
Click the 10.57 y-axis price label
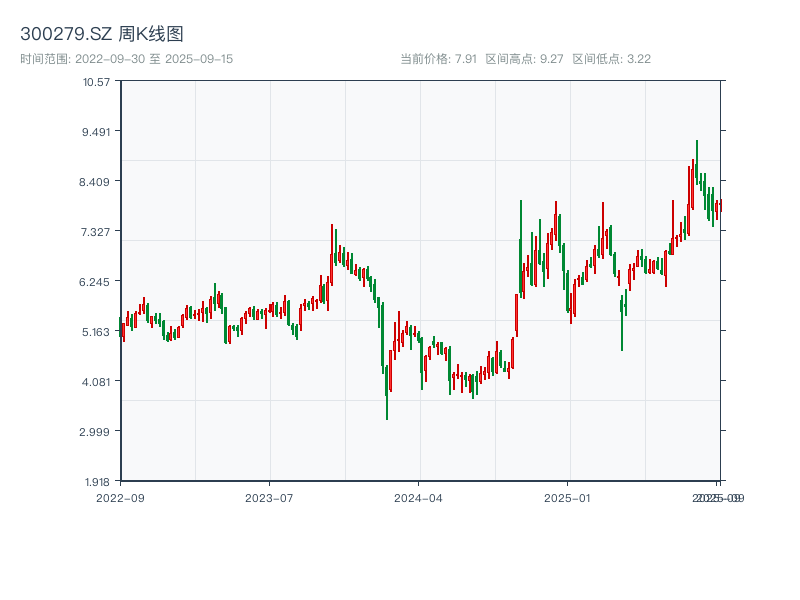(x=97, y=81)
